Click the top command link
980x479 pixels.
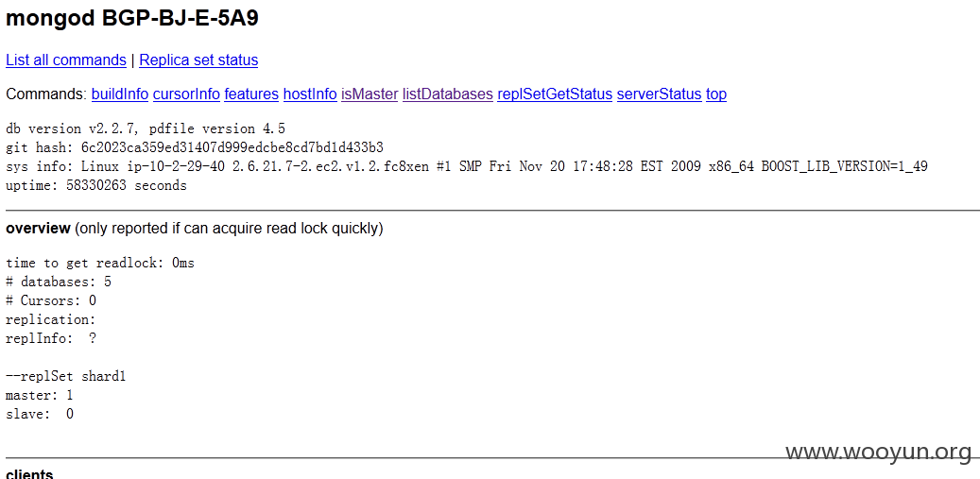click(x=716, y=94)
